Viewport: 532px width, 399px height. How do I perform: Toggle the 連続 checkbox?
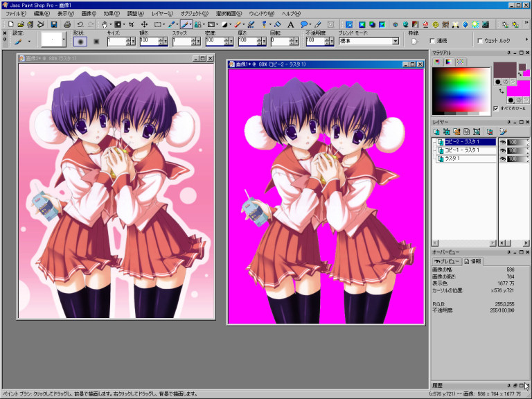(x=432, y=41)
